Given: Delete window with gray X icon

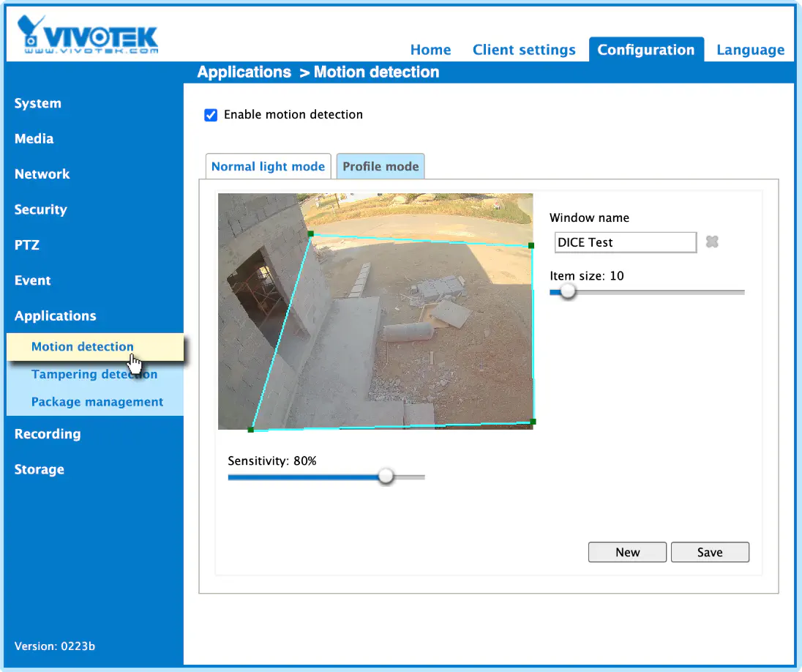Looking at the screenshot, I should (x=712, y=242).
